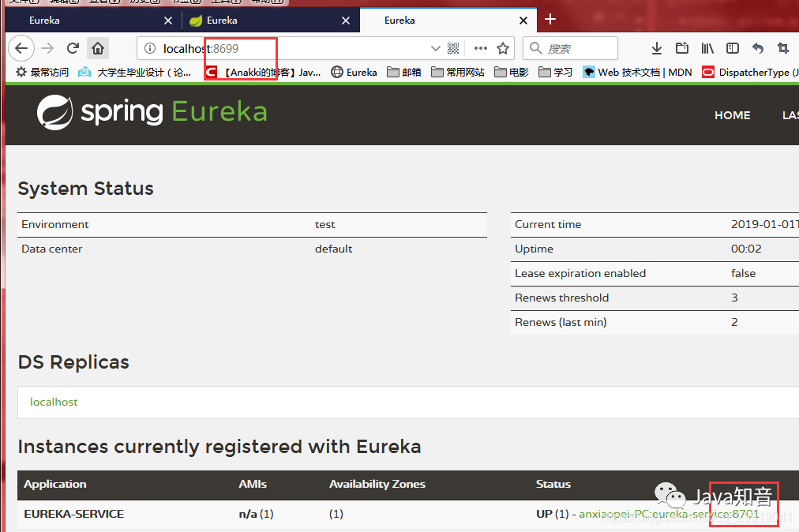The height and width of the screenshot is (532, 799).
Task: Show site information icon in address bar
Action: pos(150,48)
